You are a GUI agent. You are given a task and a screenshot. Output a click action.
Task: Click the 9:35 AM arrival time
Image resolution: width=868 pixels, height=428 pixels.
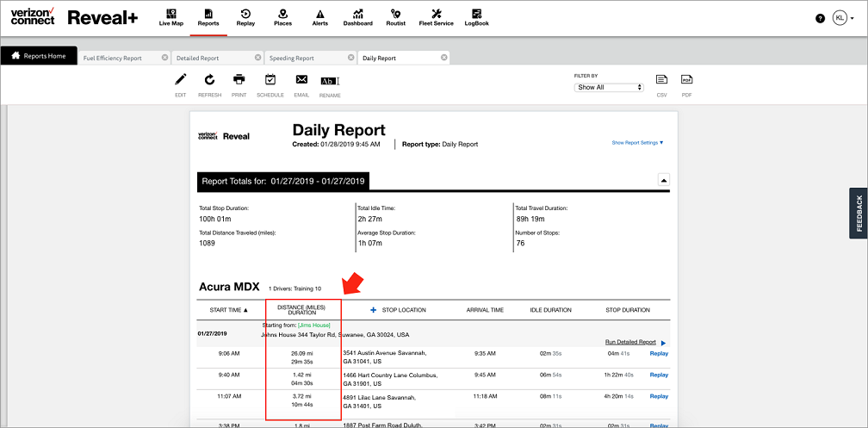coord(485,353)
